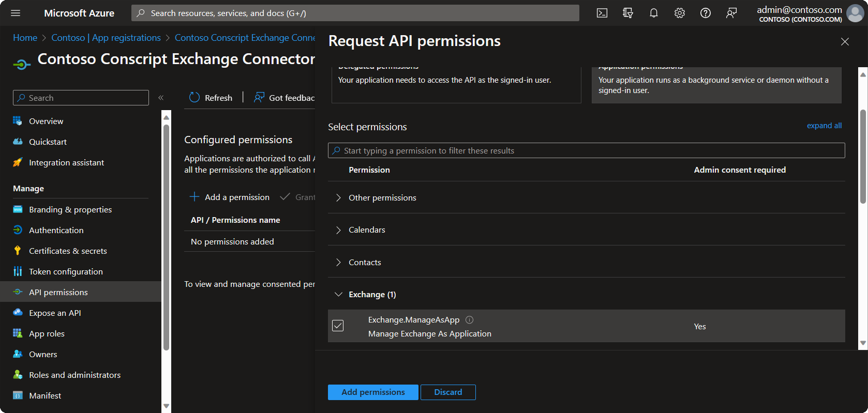Click the plus icon for Add a permission
The width and height of the screenshot is (868, 413).
coord(194,196)
